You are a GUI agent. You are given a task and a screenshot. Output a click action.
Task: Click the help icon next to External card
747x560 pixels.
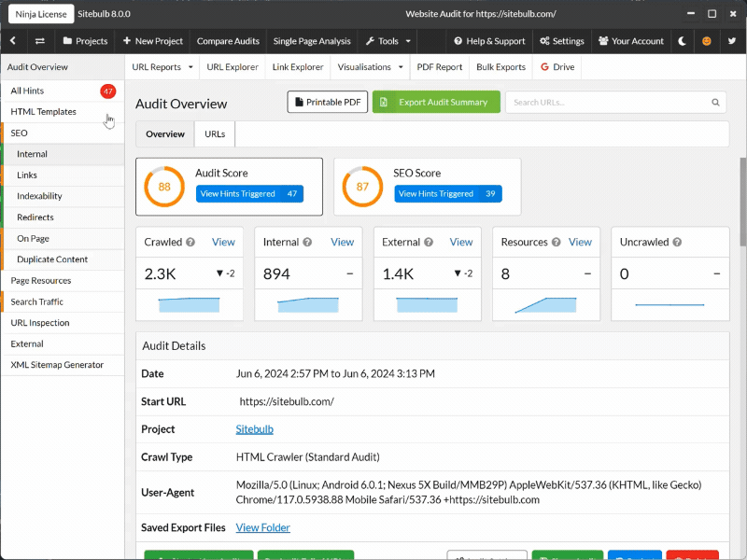(429, 242)
